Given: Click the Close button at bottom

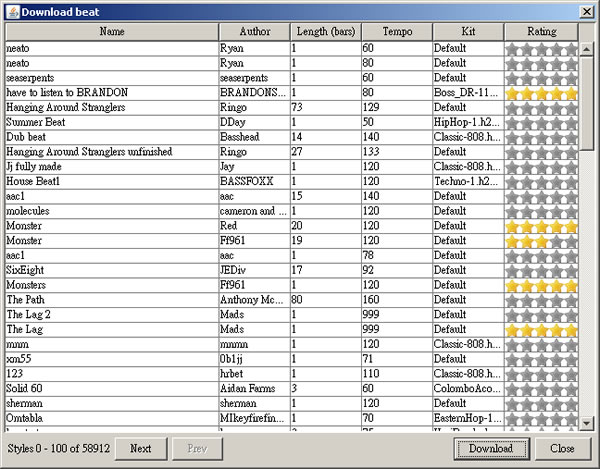Looking at the screenshot, I should pos(562,448).
